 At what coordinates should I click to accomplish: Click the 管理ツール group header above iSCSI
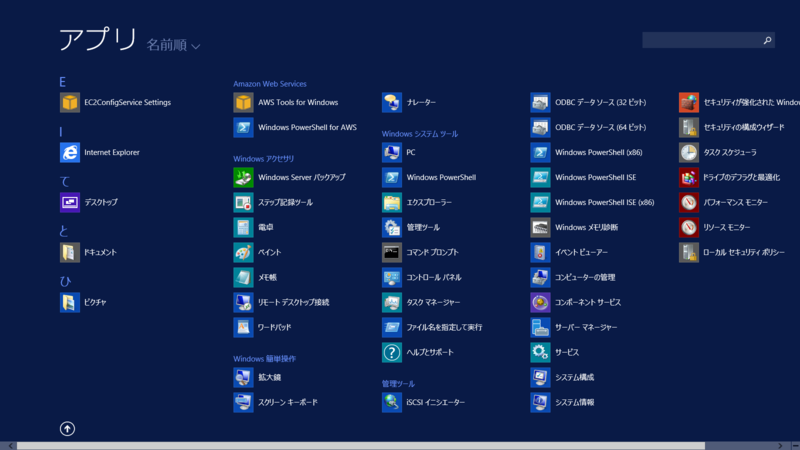398,384
